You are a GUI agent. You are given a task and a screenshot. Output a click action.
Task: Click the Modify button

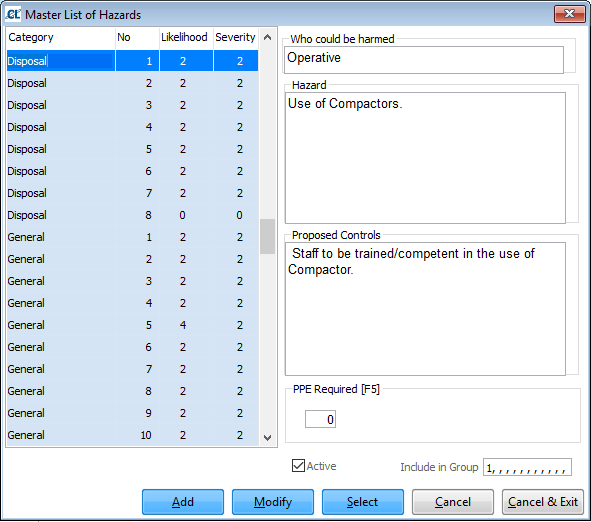273,502
